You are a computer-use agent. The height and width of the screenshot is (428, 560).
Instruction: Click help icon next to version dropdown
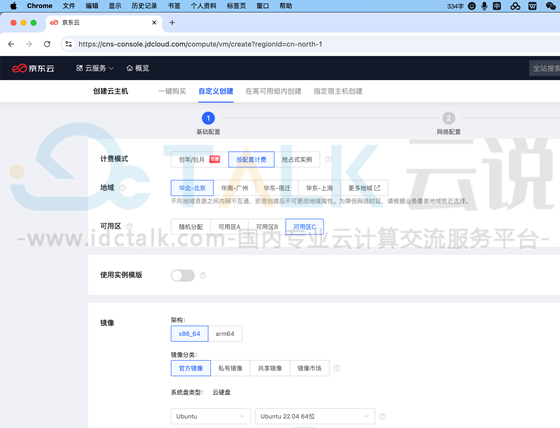pos(382,416)
